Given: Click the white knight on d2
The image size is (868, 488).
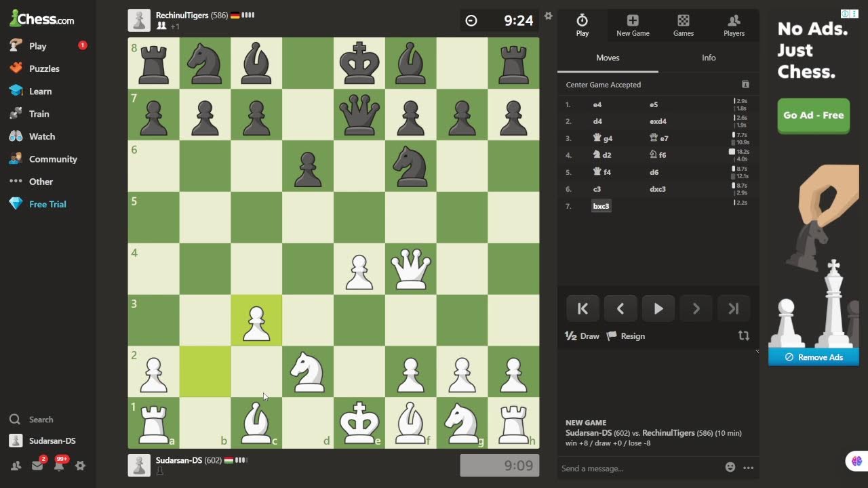Looking at the screenshot, I should (308, 372).
